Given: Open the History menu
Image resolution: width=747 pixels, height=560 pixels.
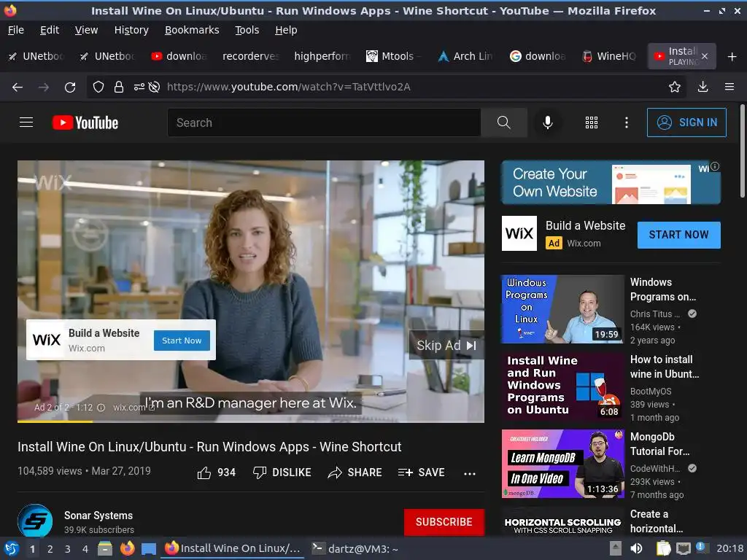Looking at the screenshot, I should pyautogui.click(x=131, y=30).
